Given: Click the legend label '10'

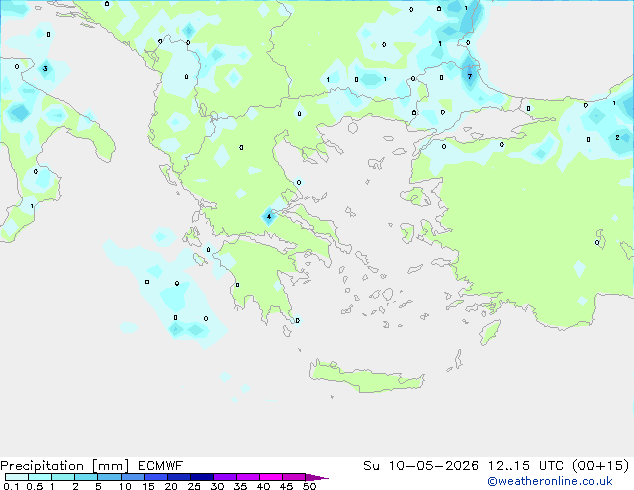Looking at the screenshot, I should coord(125,486).
